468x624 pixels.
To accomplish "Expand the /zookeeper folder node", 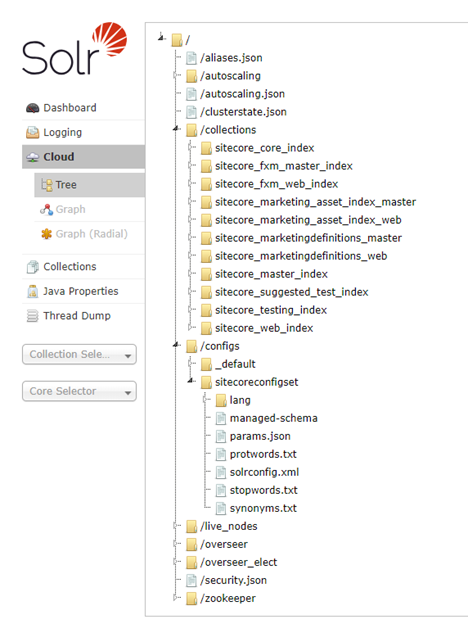I will click(176, 598).
